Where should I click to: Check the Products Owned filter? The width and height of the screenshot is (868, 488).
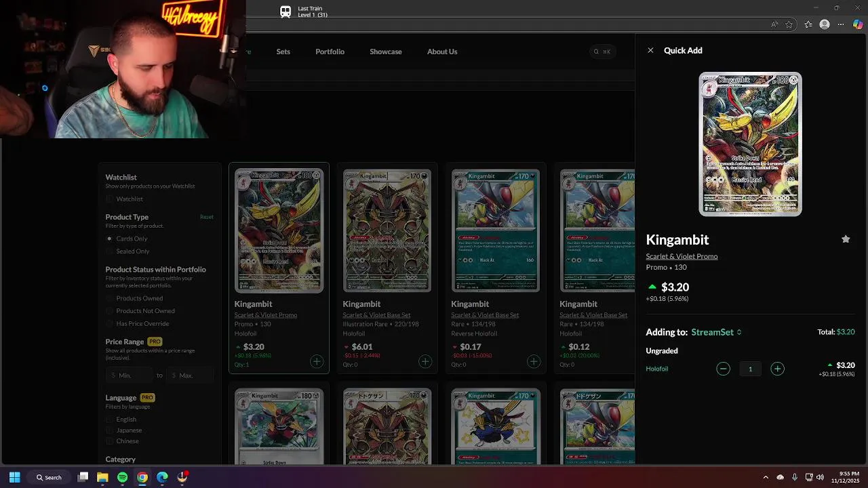coord(110,298)
